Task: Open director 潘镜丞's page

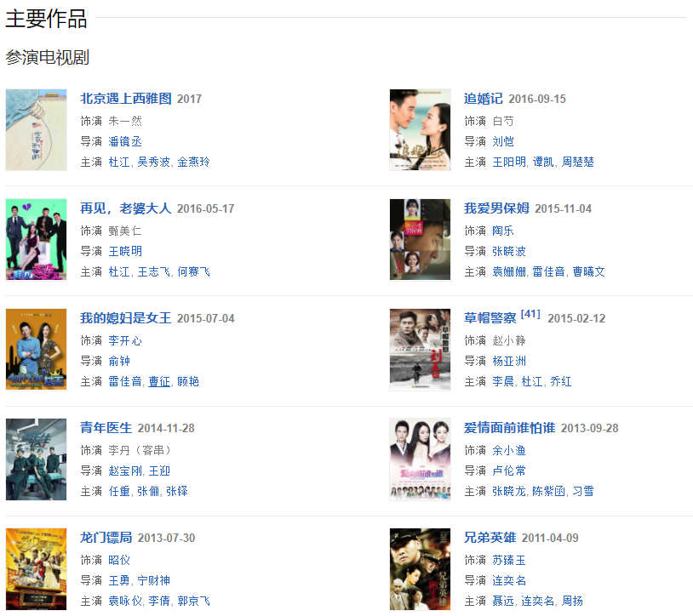Action: pos(125,141)
